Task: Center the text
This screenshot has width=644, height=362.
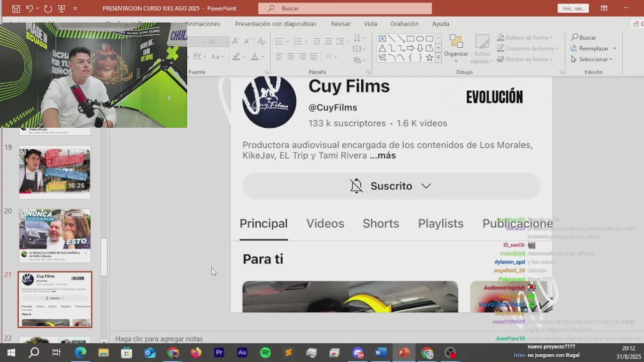Action: pyautogui.click(x=291, y=57)
